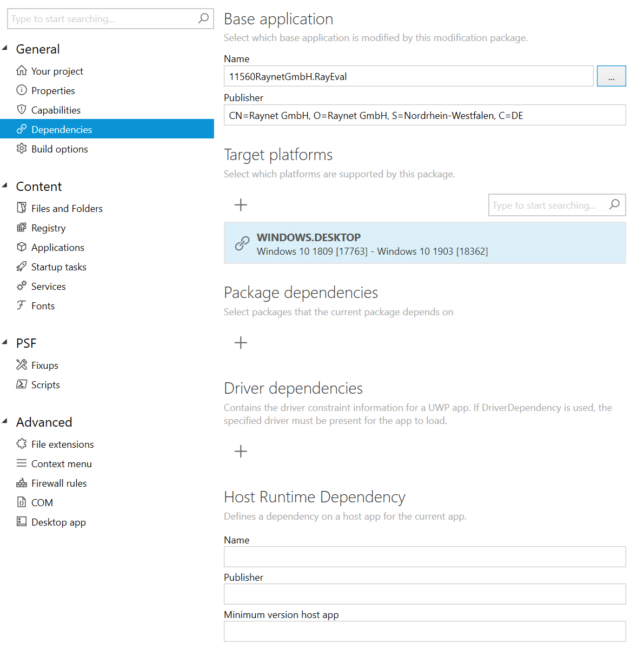Open the Firewall rules page

(x=59, y=483)
